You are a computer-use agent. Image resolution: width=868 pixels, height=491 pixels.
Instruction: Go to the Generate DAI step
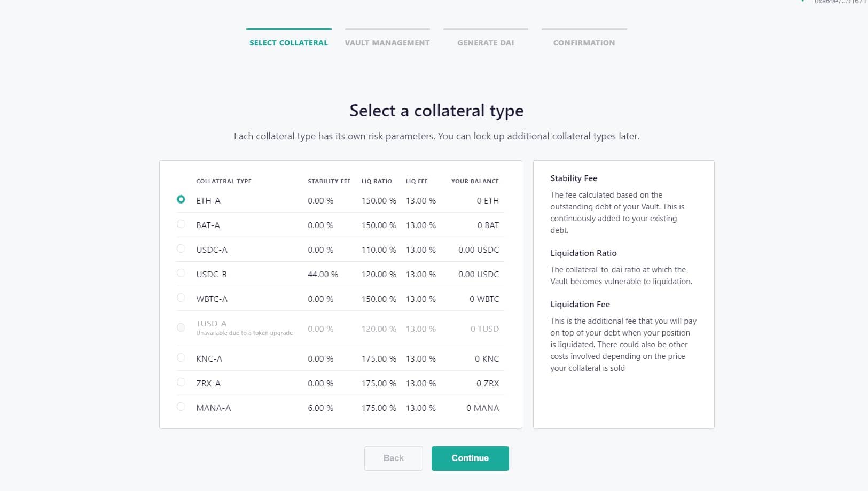[486, 43]
